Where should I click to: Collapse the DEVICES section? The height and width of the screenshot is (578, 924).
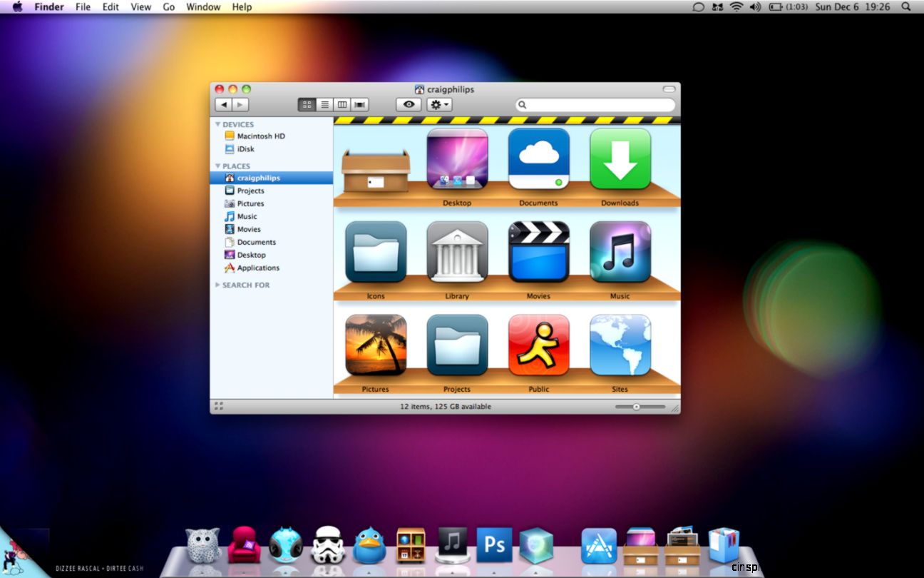[219, 123]
